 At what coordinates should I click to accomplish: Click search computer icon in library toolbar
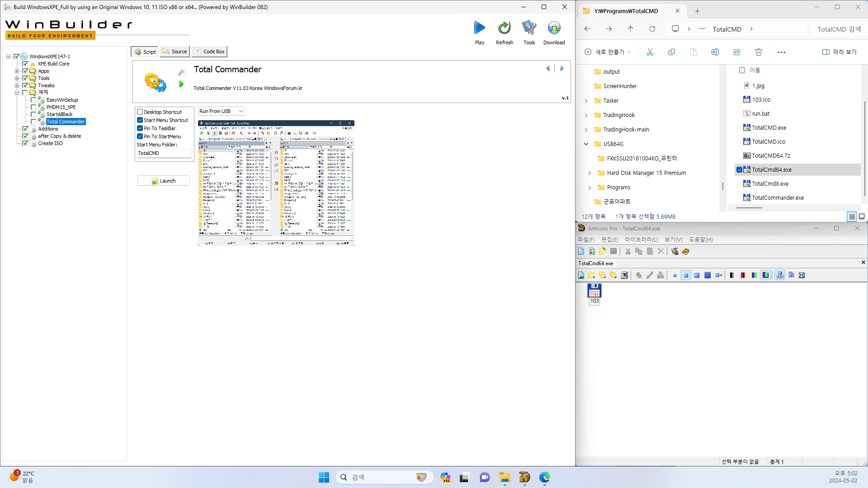click(x=624, y=275)
